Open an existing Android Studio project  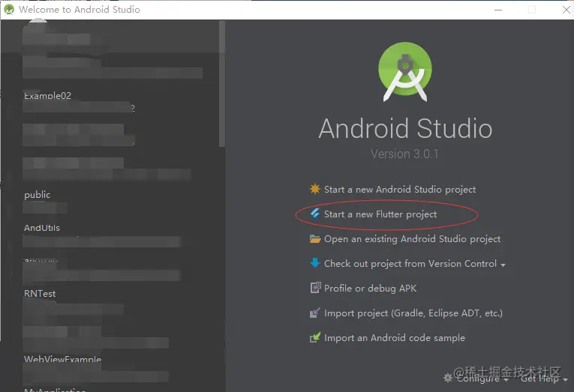click(x=412, y=239)
